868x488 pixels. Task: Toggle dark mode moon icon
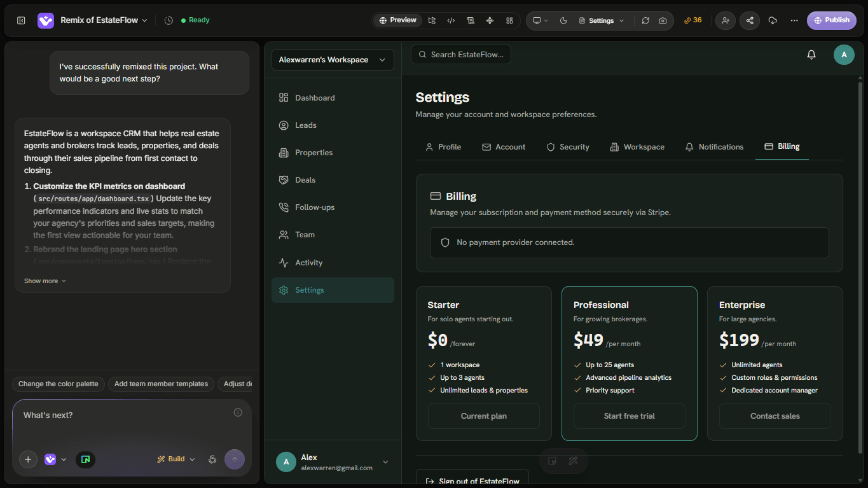click(x=563, y=20)
